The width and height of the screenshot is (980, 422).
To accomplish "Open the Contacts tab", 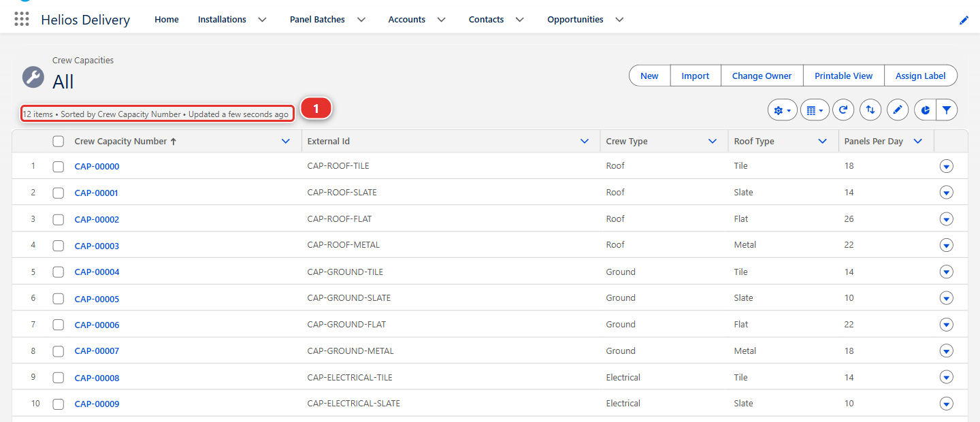I will point(486,20).
